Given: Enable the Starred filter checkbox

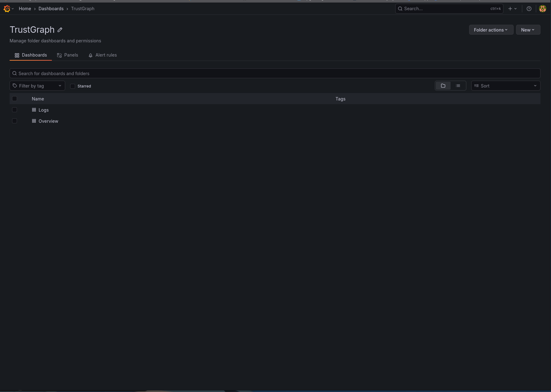Looking at the screenshot, I should tap(73, 86).
